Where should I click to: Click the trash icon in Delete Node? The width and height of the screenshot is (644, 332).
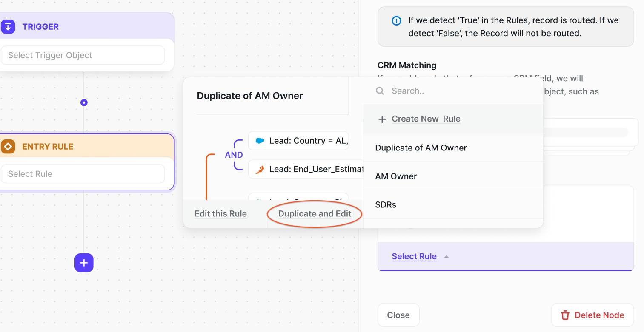565,315
